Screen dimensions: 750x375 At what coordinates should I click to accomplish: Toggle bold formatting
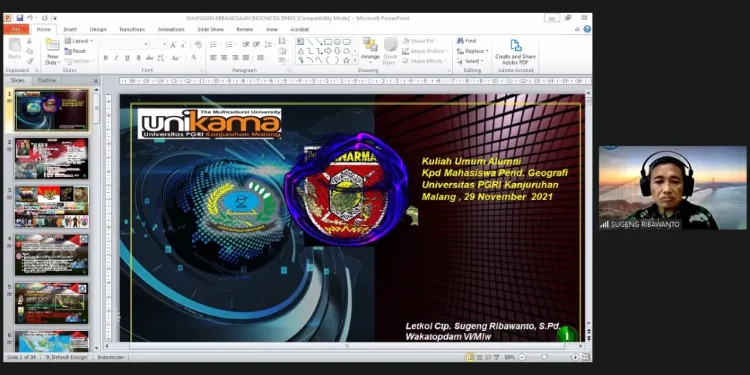click(x=106, y=57)
